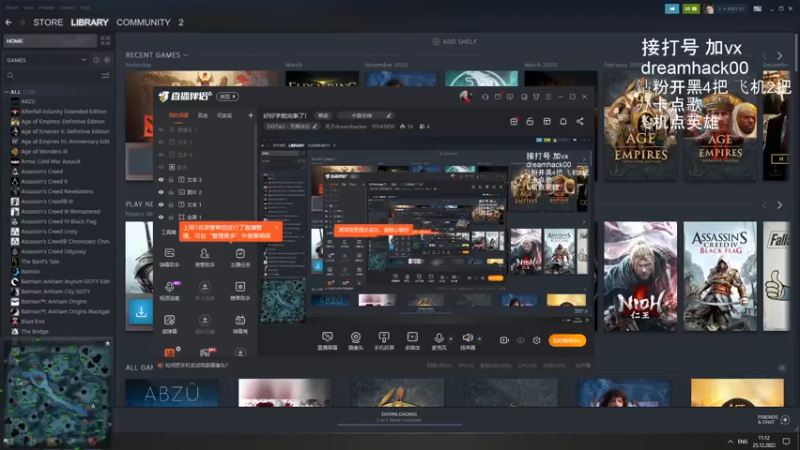The width and height of the screenshot is (800, 450).
Task: Open the settings gear in streaming app
Action: click(x=537, y=340)
